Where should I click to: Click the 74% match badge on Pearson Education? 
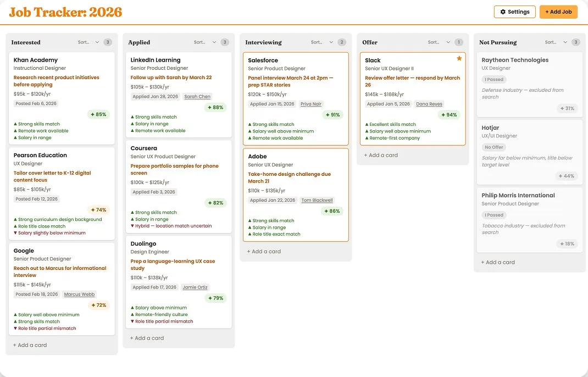98,210
